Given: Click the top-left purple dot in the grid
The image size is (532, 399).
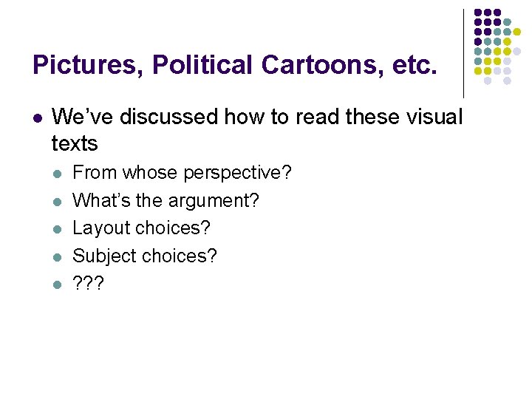Looking at the screenshot, I should [x=478, y=13].
